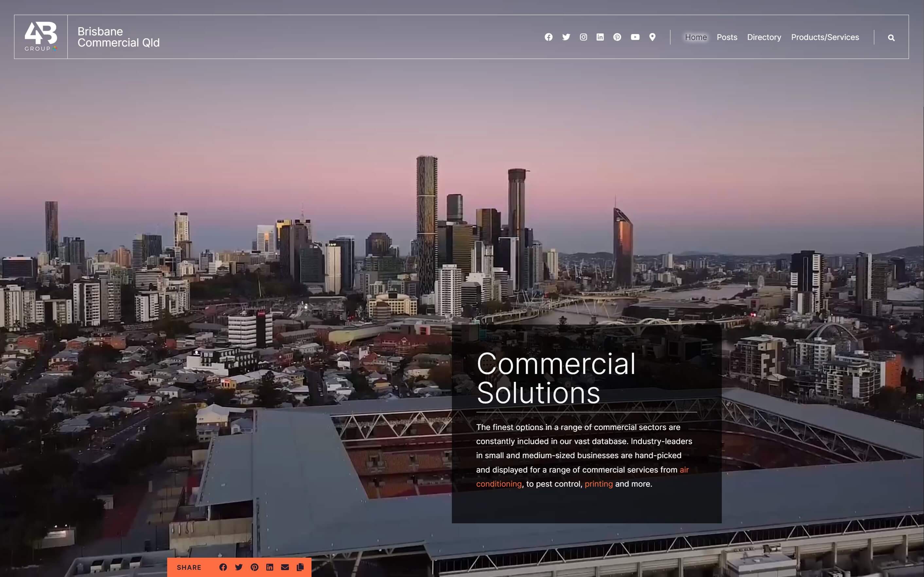Open the Directory menu item
Viewport: 924px width, 577px height.
point(764,37)
